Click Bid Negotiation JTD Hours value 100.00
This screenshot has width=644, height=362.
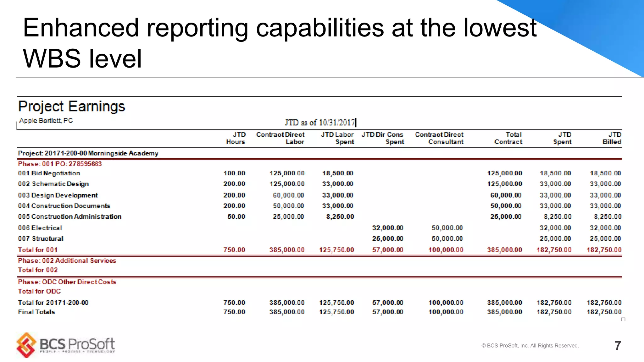(235, 173)
